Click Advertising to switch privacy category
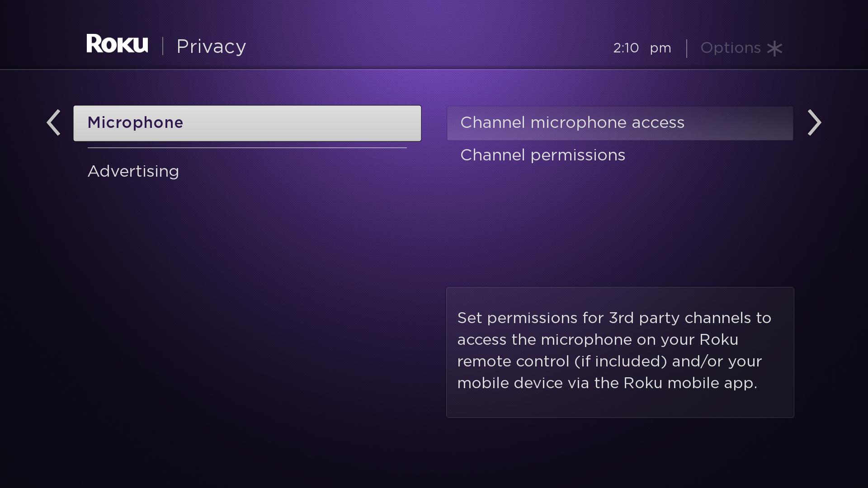 tap(133, 171)
